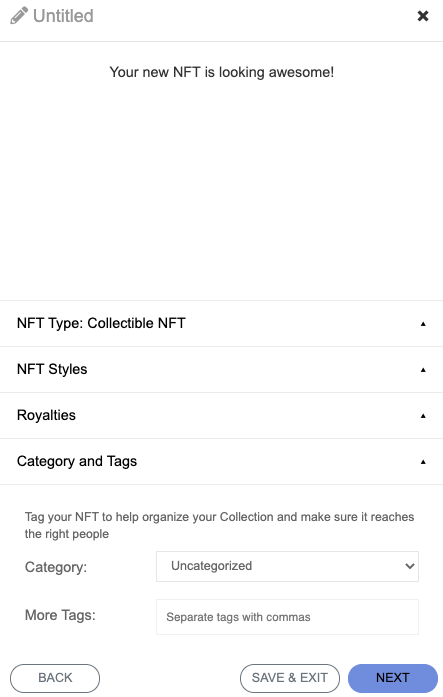Image resolution: width=443 pixels, height=697 pixels.
Task: Toggle the NFT Type triangle arrow
Action: [x=423, y=324]
